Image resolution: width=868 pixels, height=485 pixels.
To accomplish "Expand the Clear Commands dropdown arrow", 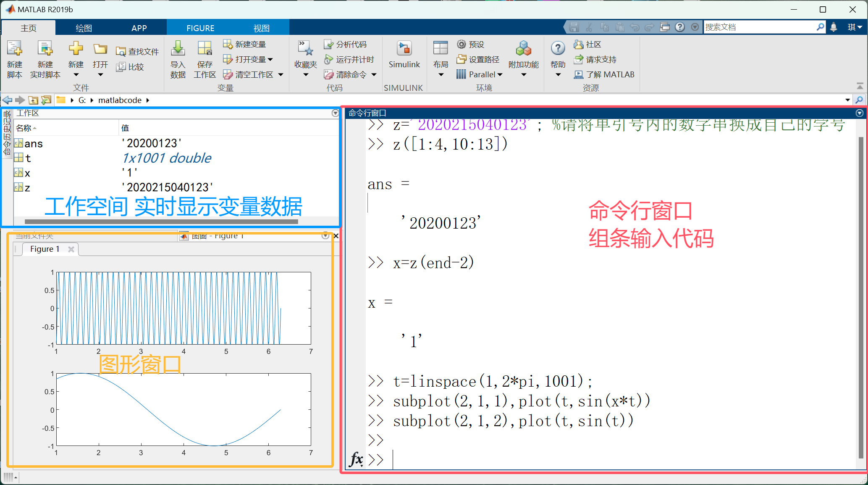I will point(374,75).
